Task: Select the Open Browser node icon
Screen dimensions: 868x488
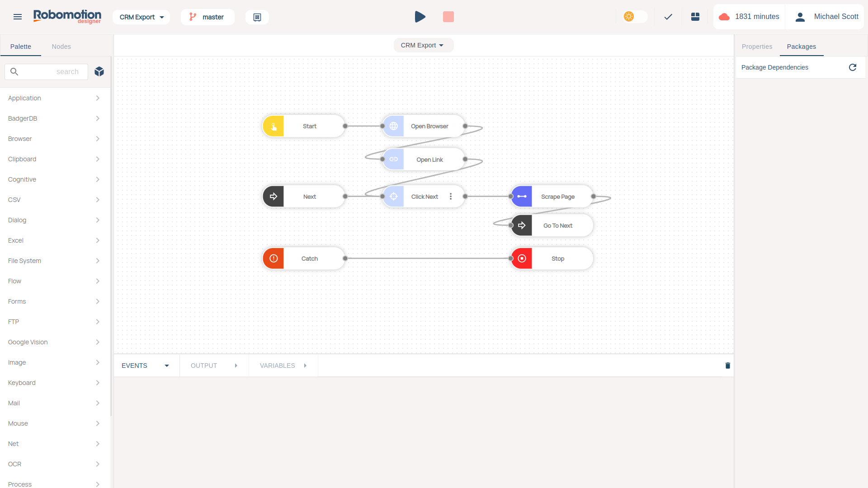Action: (394, 126)
